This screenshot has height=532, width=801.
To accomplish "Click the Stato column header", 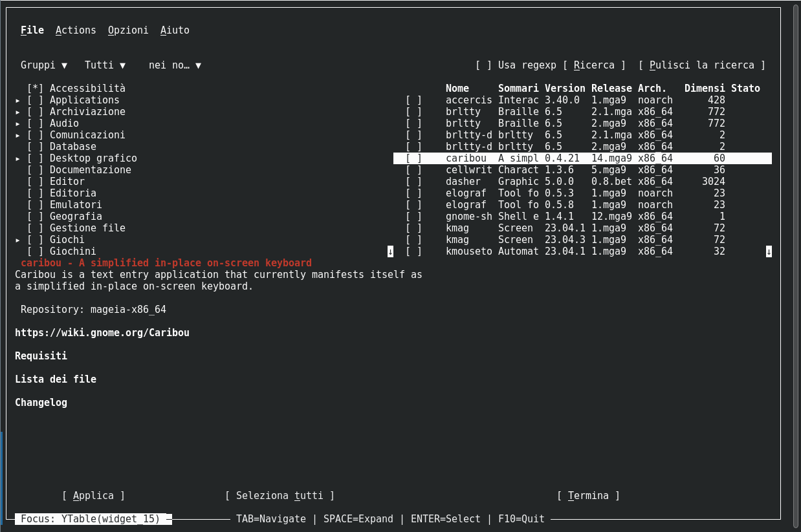I will 745,89.
